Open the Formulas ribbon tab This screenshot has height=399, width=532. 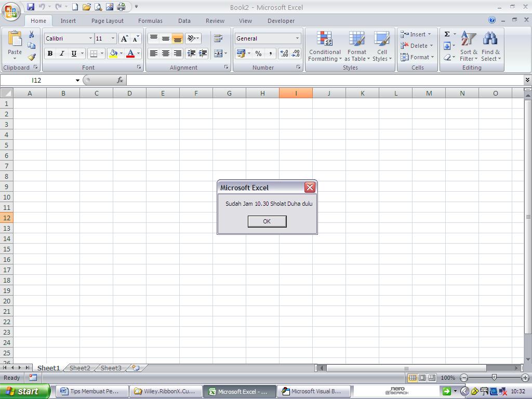point(150,21)
